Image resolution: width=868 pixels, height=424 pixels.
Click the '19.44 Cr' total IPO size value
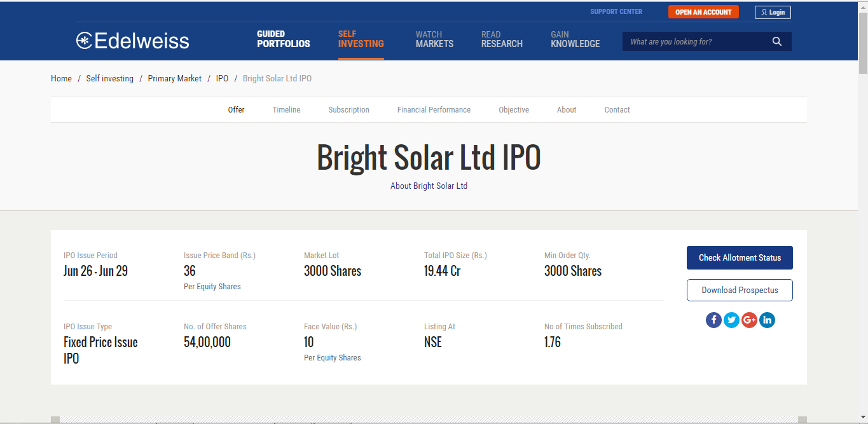[442, 271]
